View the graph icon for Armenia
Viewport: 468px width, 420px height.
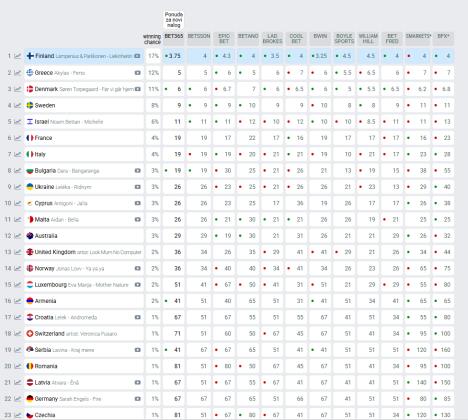[17, 301]
